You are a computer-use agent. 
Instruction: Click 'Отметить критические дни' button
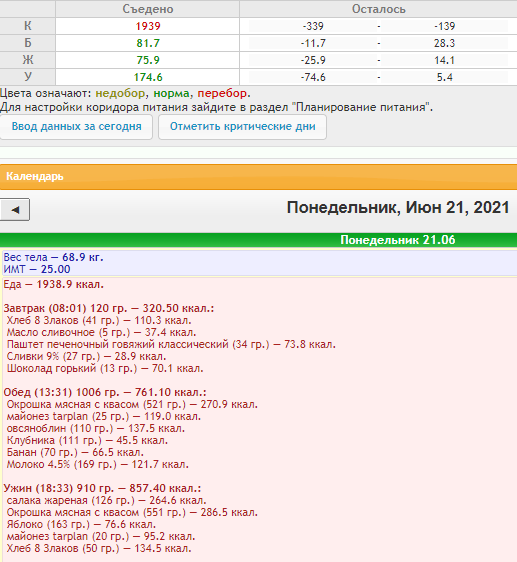(242, 127)
